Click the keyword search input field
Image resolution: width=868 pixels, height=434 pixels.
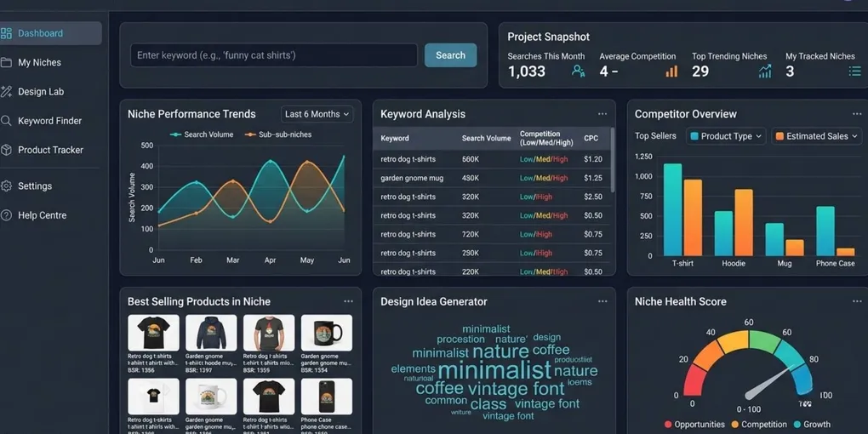coord(274,55)
